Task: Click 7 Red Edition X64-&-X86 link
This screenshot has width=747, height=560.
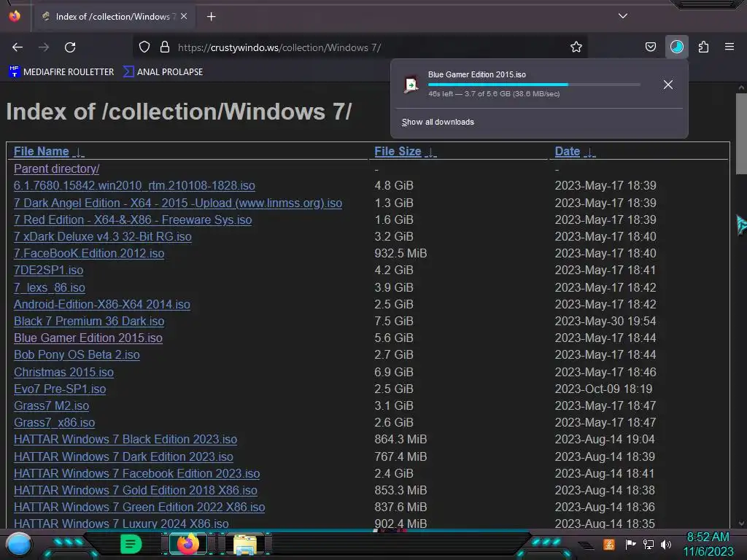Action: coord(133,219)
